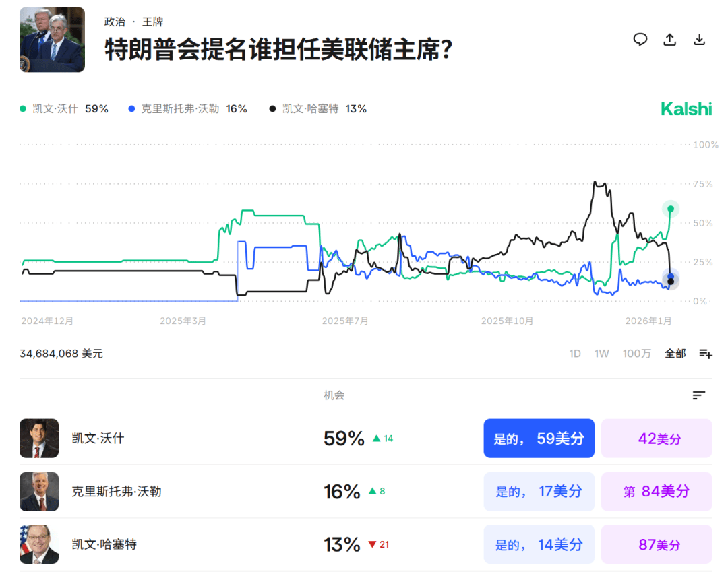728x584 pixels.
Task: Click the green 59% endpoint on chart
Action: point(670,209)
